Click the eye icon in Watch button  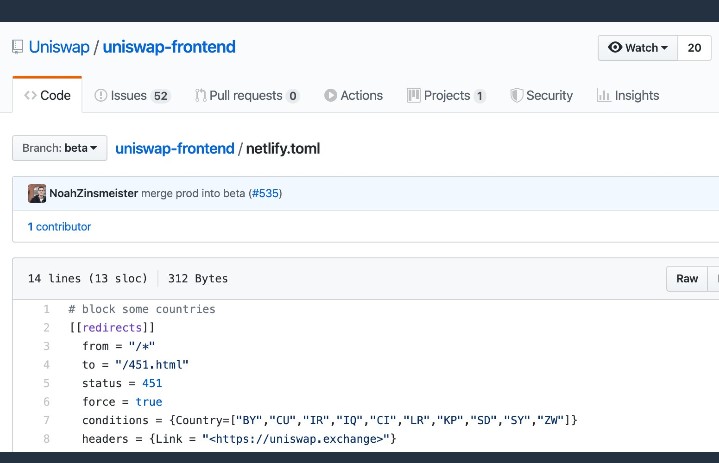pos(615,47)
